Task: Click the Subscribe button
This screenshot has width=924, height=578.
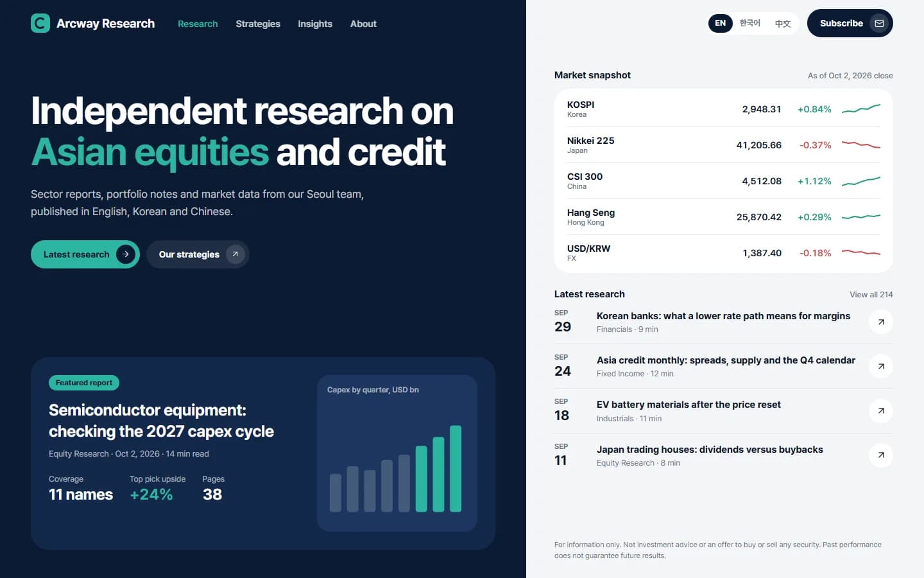Action: point(850,23)
